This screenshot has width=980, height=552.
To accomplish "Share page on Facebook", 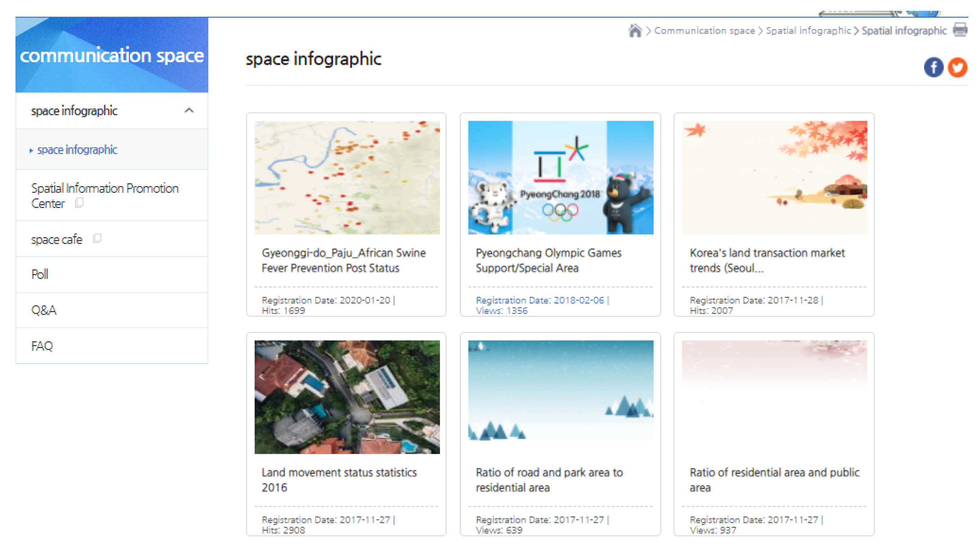I will [x=933, y=67].
